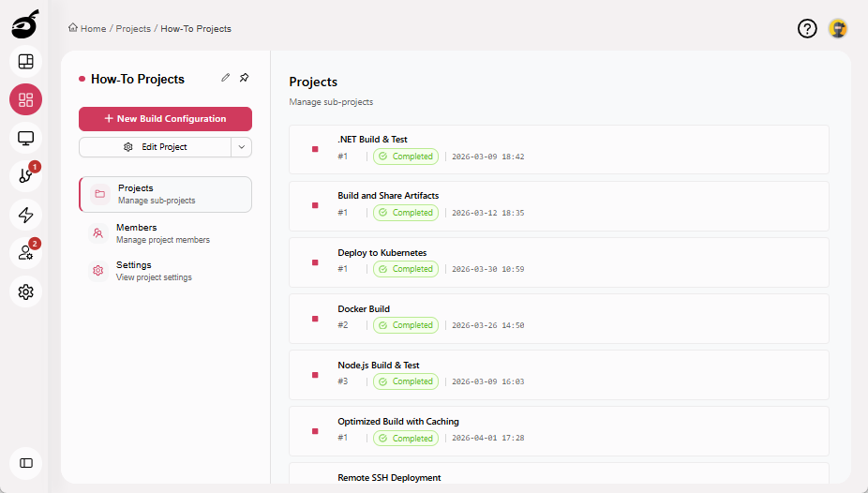Image resolution: width=868 pixels, height=493 pixels.
Task: Click timestamp 2026-03-12 18:35
Action: coord(487,213)
